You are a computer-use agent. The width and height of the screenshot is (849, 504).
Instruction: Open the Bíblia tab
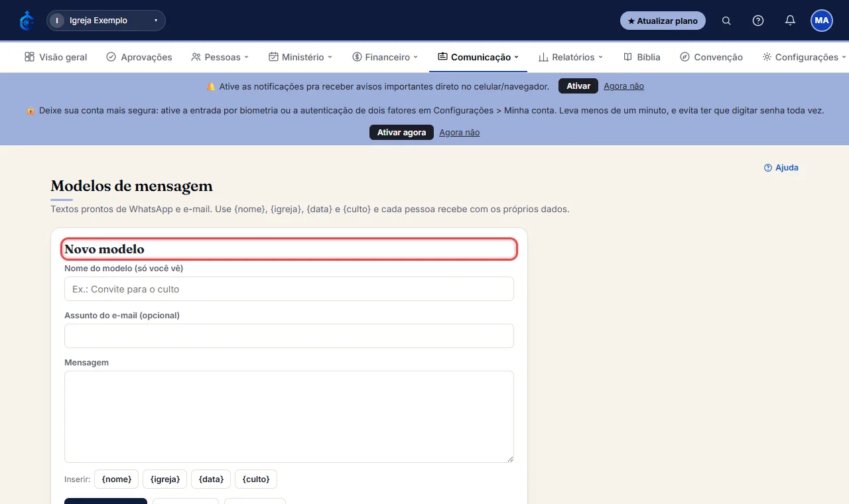642,57
